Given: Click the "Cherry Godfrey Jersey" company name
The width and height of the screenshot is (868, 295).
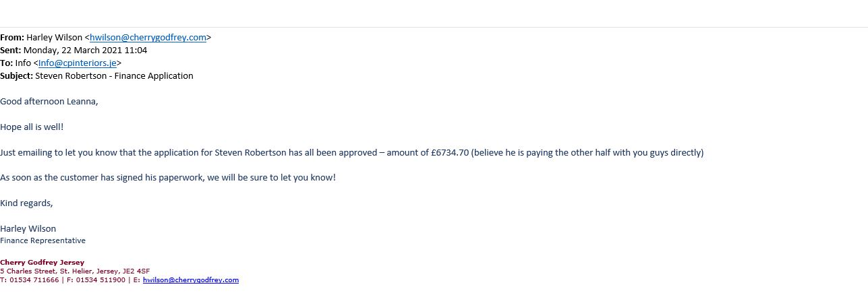Looking at the screenshot, I should [42, 262].
